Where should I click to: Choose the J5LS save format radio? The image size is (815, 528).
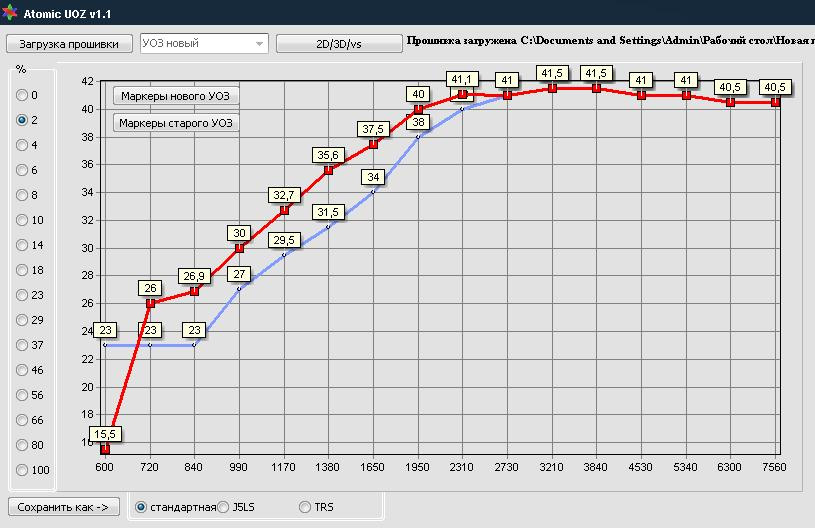point(223,507)
